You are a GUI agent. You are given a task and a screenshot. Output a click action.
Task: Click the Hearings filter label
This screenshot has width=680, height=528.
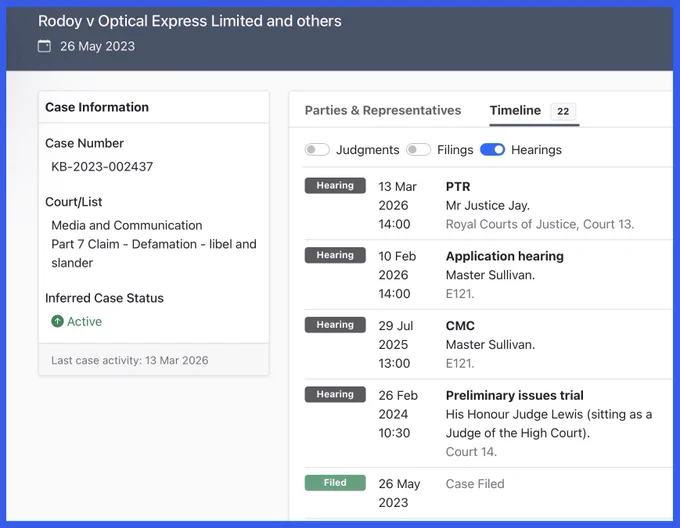536,150
